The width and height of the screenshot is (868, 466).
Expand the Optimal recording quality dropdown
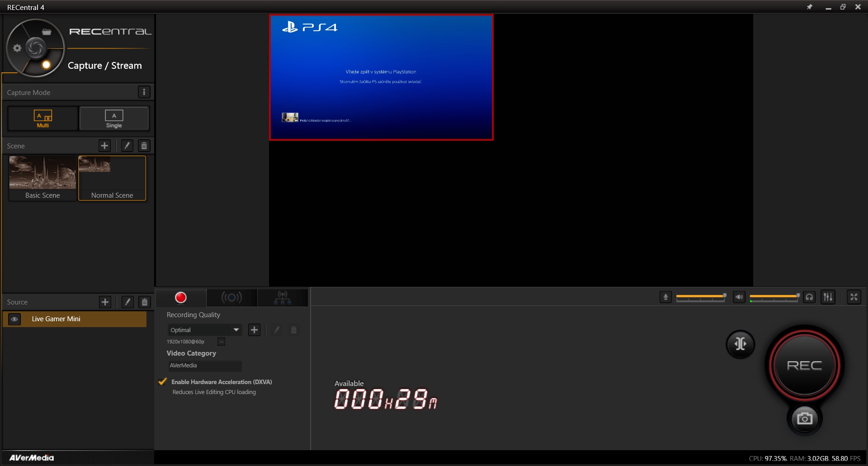tap(205, 330)
